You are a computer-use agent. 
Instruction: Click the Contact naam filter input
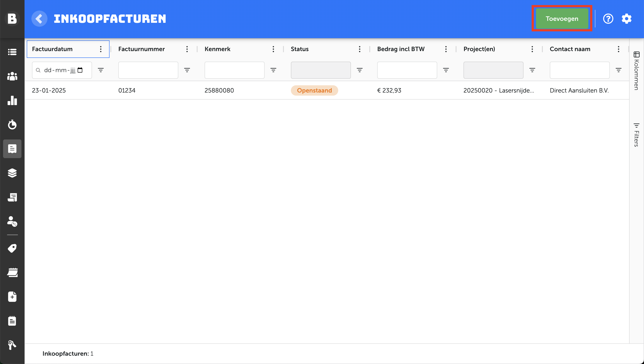[579, 70]
